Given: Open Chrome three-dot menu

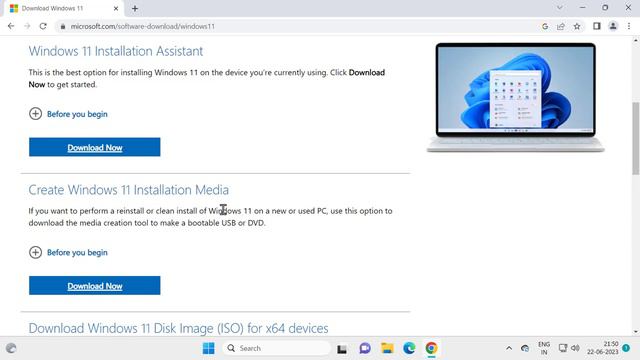Looking at the screenshot, I should [x=629, y=26].
